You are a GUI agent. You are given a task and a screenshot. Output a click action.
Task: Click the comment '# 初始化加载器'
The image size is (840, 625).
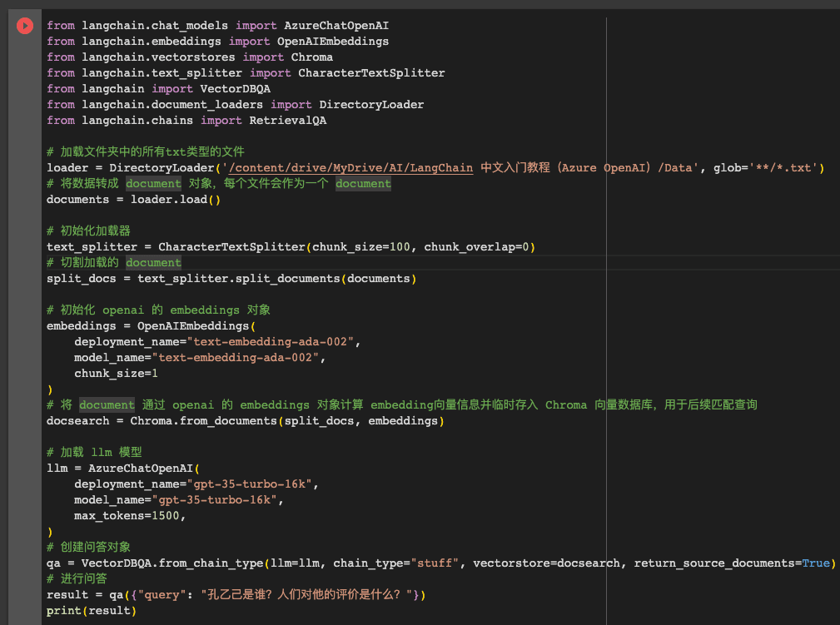click(88, 231)
